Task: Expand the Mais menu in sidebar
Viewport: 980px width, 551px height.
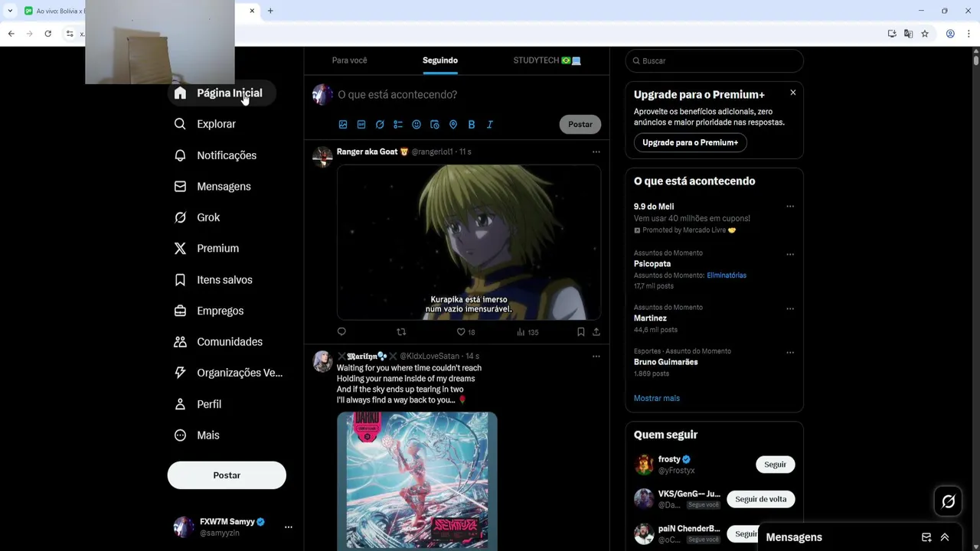Action: [197, 435]
